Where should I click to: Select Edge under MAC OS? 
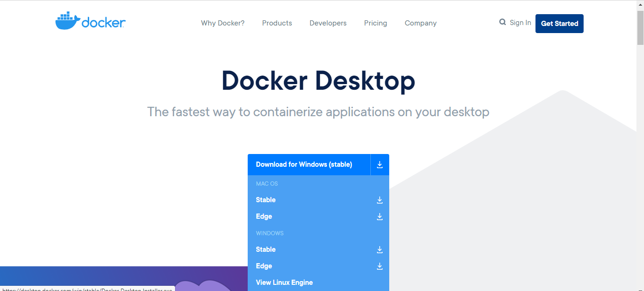click(x=264, y=216)
